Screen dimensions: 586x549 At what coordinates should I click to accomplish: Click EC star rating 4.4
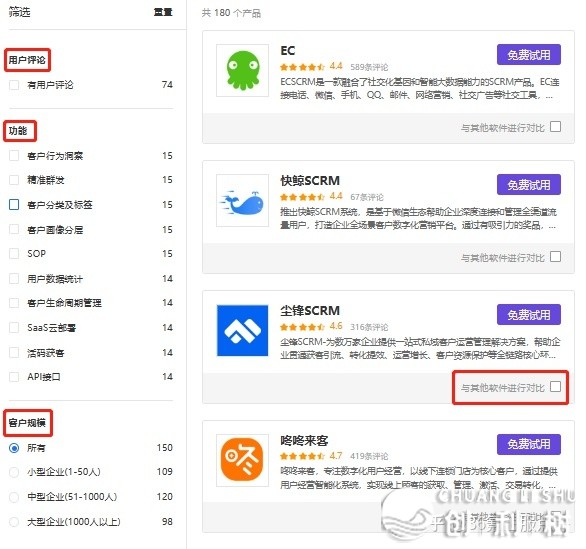(x=311, y=67)
